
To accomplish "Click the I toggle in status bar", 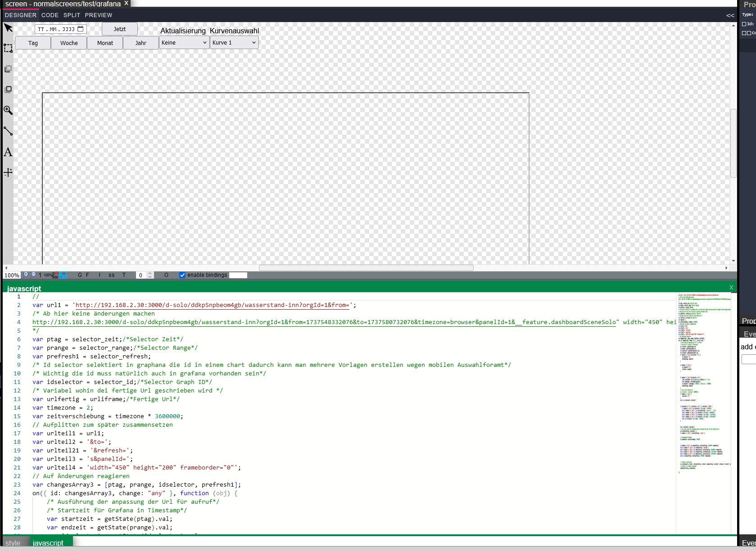I will (x=100, y=275).
